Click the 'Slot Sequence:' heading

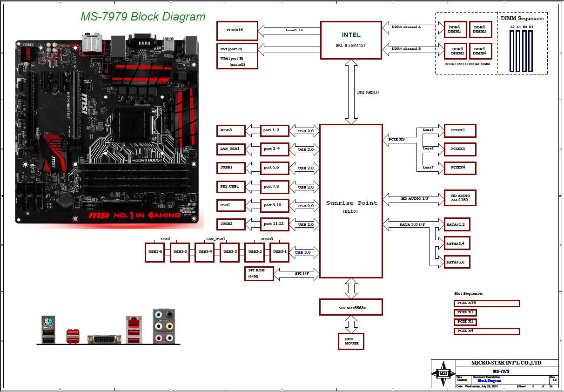[469, 294]
